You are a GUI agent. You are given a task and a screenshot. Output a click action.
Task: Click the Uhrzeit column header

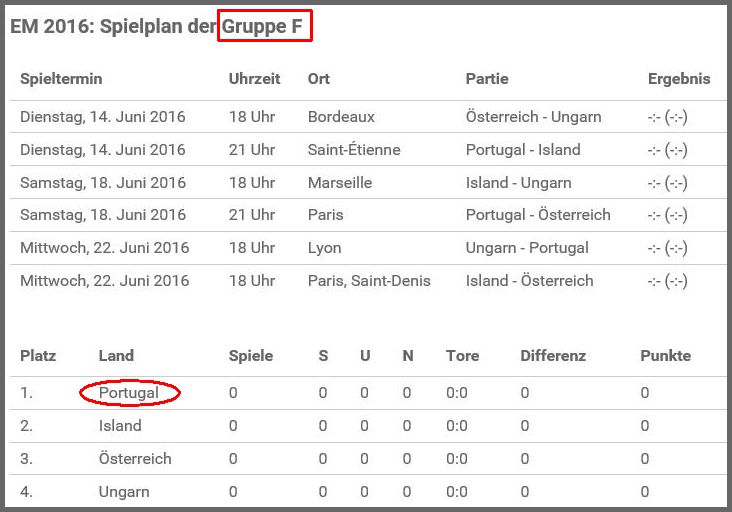tap(254, 79)
